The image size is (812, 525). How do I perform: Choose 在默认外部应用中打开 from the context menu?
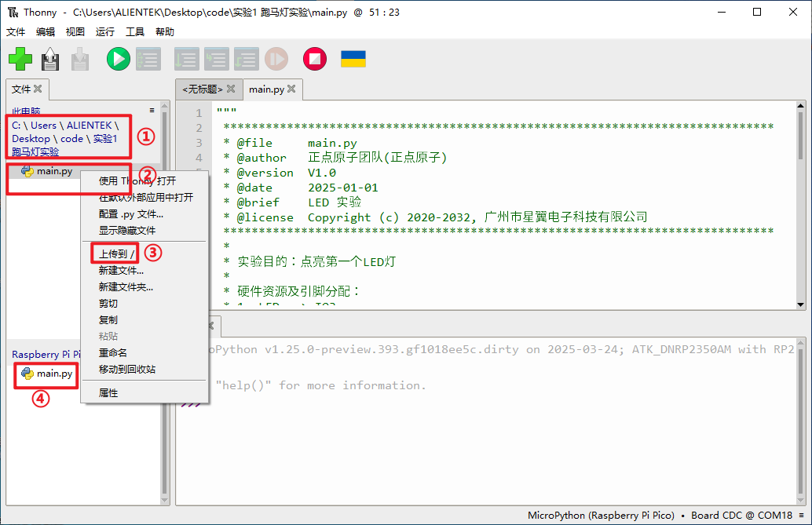pos(145,197)
